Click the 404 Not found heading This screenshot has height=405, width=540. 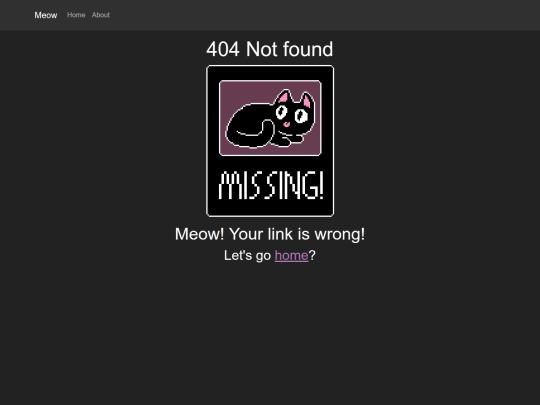click(x=270, y=49)
